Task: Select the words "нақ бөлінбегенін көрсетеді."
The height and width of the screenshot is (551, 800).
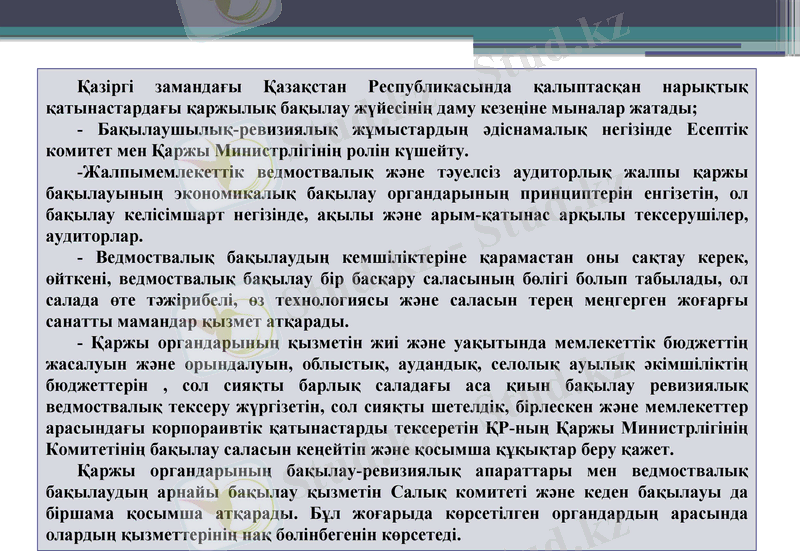Action: point(351,535)
